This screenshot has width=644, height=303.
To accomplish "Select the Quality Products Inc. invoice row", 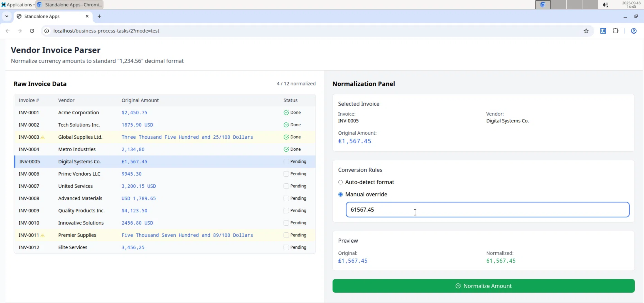I will 165,210.
